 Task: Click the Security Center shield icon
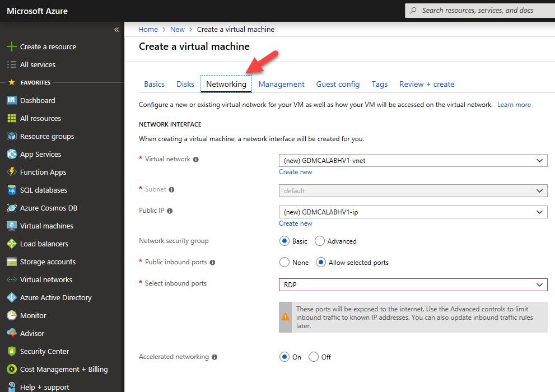tap(12, 351)
